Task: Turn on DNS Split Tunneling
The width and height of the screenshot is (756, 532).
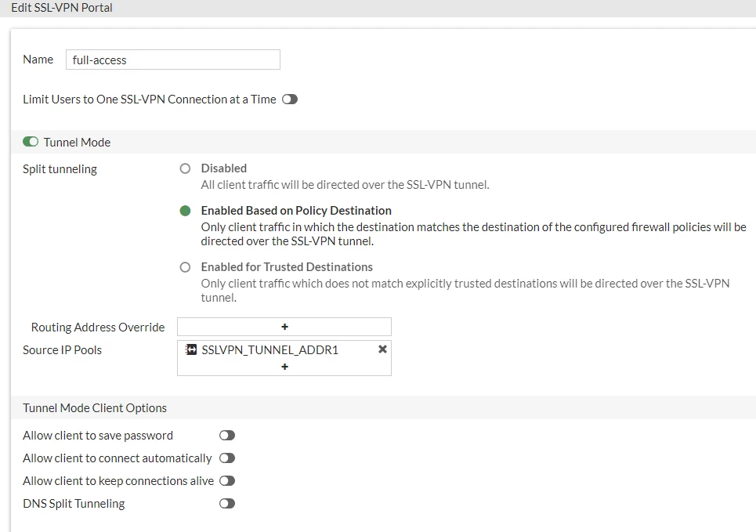Action: point(227,504)
